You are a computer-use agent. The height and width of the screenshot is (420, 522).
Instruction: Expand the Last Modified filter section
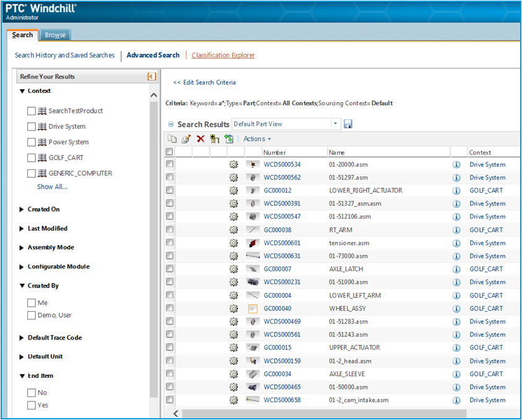click(22, 229)
